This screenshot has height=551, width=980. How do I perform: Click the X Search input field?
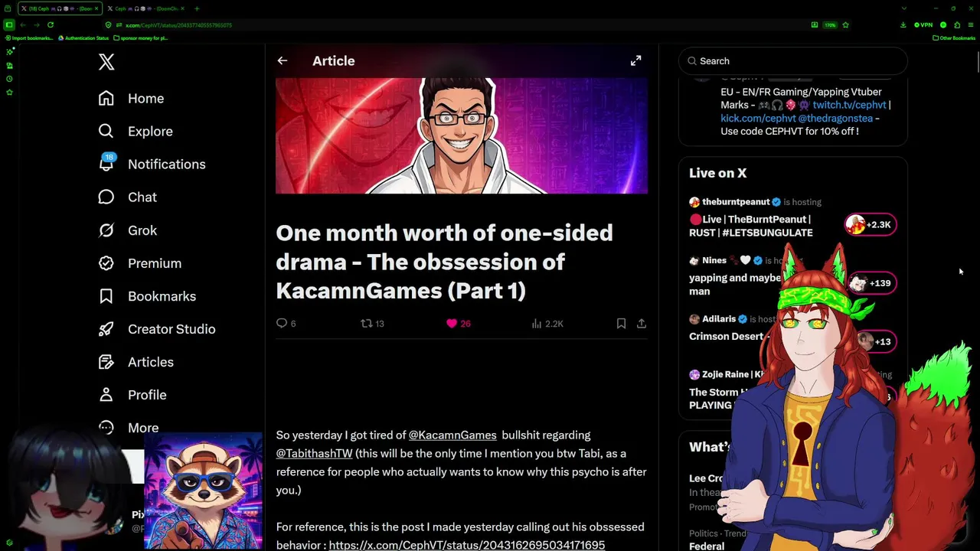(x=793, y=60)
